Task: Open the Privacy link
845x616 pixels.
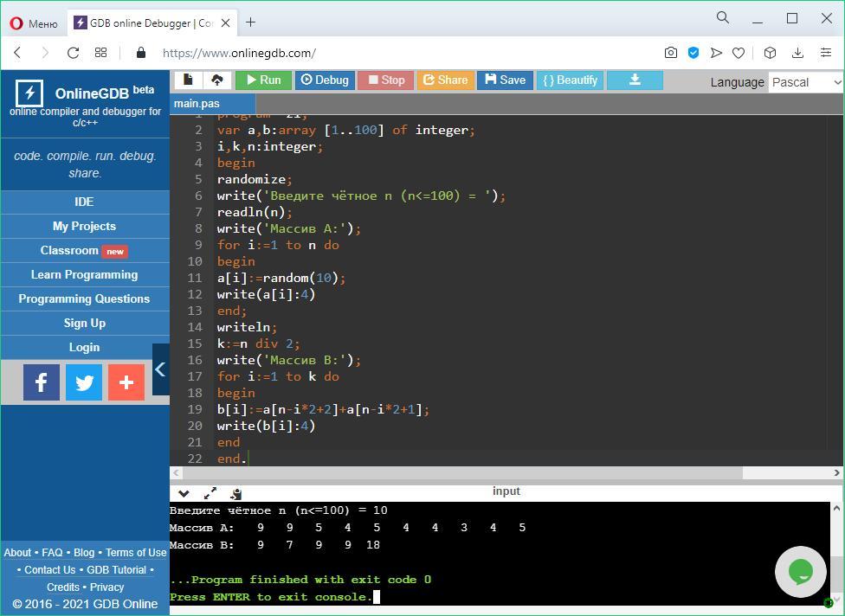Action: point(106,587)
